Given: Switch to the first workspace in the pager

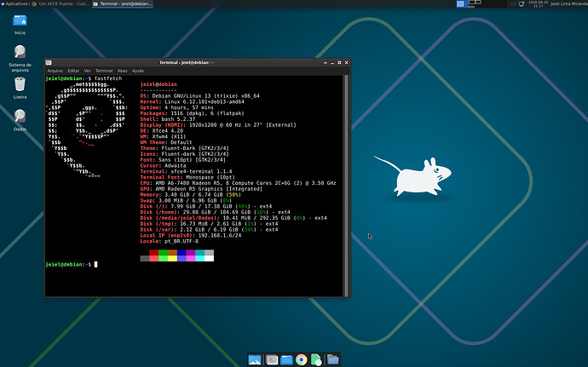Looking at the screenshot, I should (x=461, y=3).
